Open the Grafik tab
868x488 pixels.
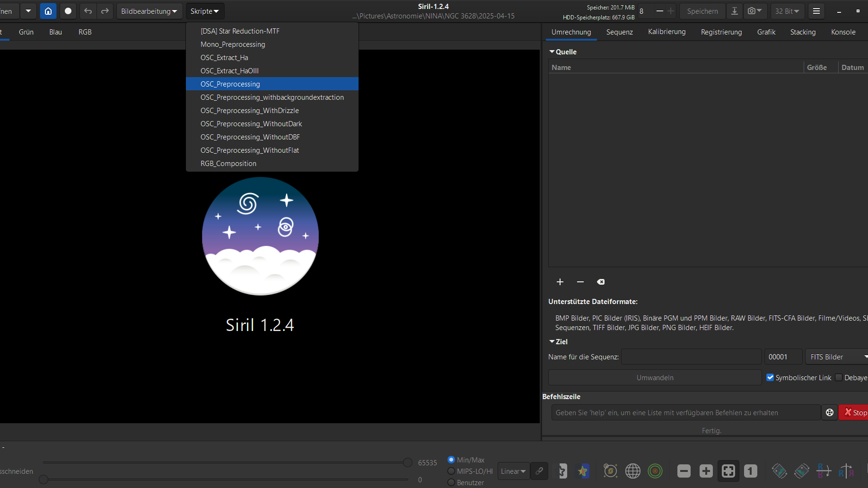[x=766, y=32]
